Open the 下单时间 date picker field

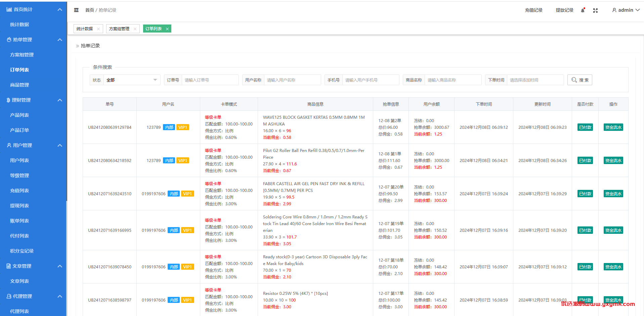[x=535, y=80]
